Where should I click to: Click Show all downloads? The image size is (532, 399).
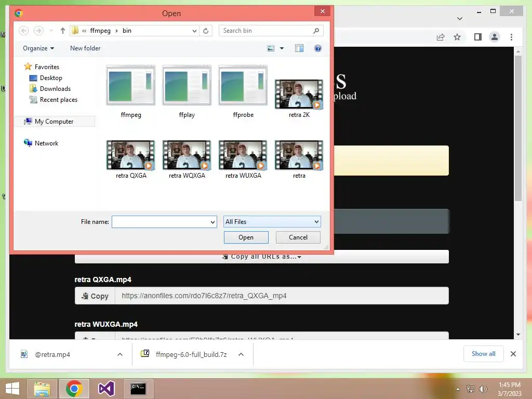click(x=483, y=354)
